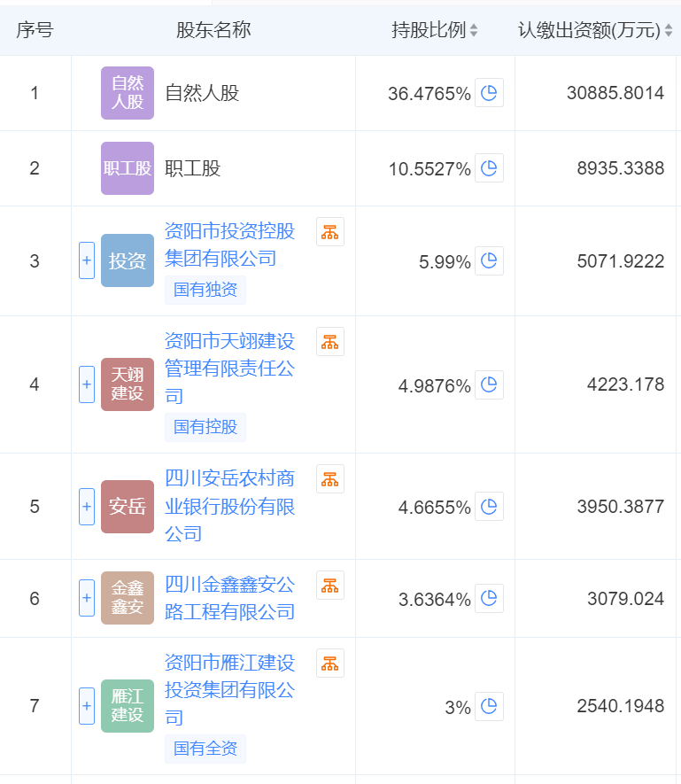This screenshot has height=784, width=681.
Task: Open pie chart icon for 职工股 row
Action: pos(489,168)
